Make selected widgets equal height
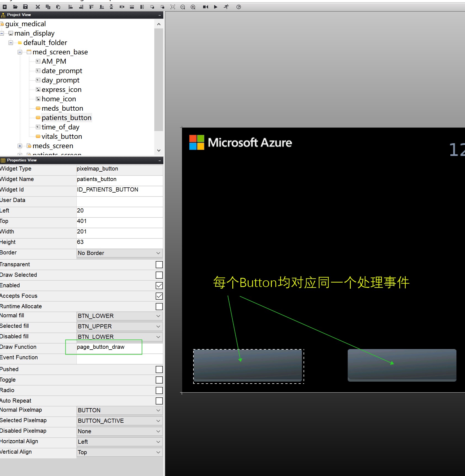Viewport: 465px width, 476px height. [x=142, y=7]
